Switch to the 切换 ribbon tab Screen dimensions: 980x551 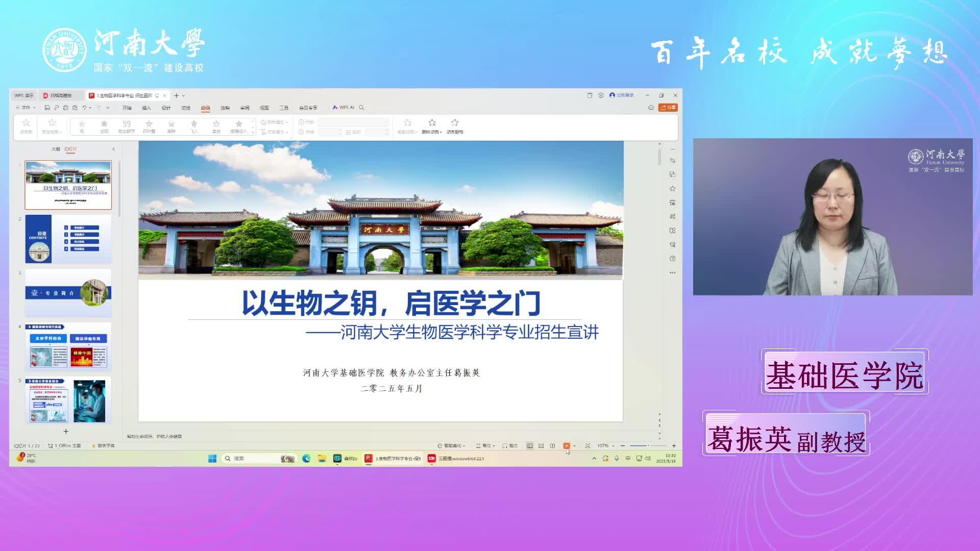[x=186, y=108]
